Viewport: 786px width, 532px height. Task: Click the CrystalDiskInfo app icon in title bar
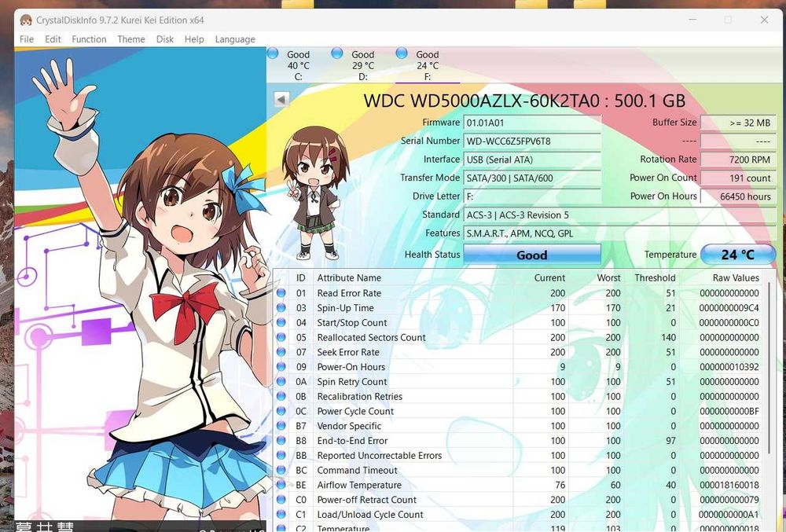pos(26,20)
